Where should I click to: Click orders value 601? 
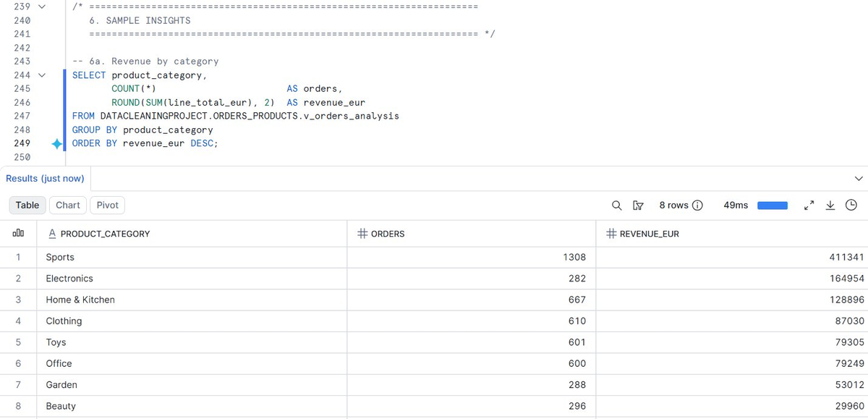point(577,342)
